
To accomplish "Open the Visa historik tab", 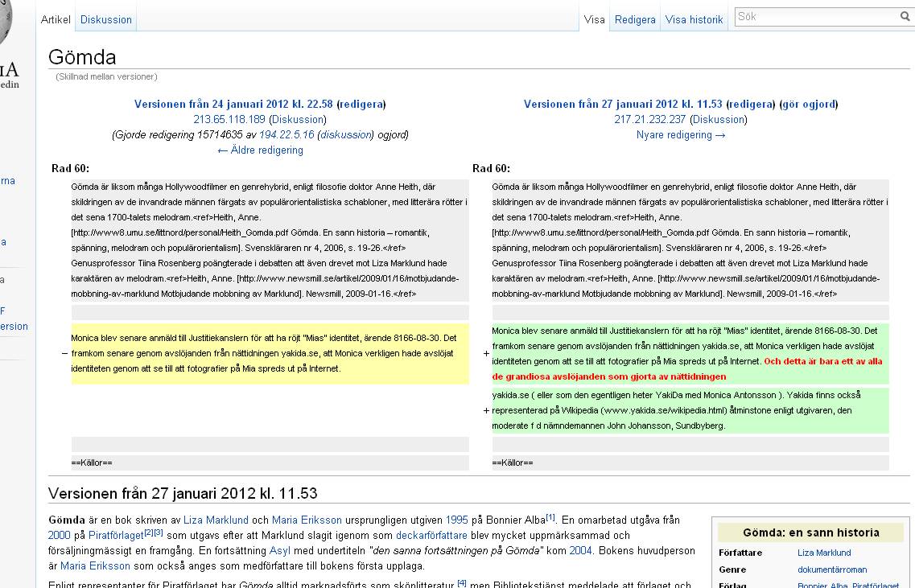I will pyautogui.click(x=694, y=19).
